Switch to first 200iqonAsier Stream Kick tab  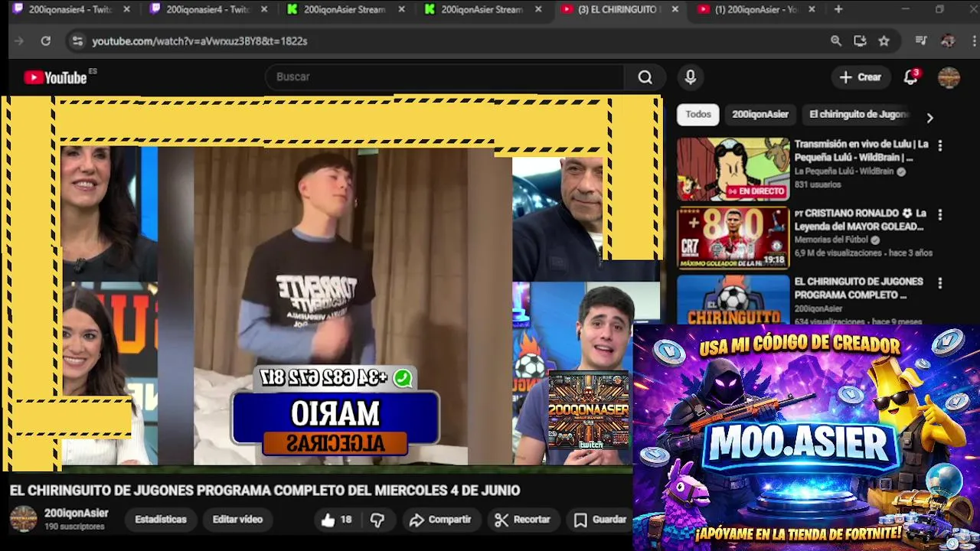[345, 10]
